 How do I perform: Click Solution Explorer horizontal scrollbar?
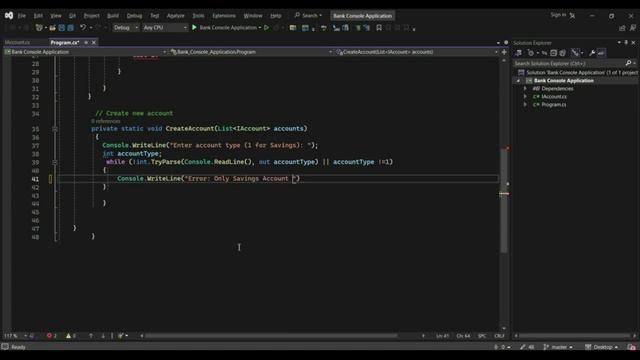click(575, 336)
